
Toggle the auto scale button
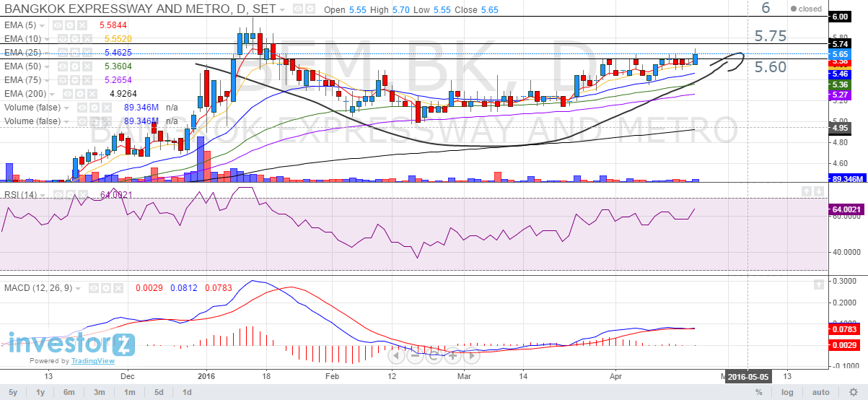[x=820, y=392]
